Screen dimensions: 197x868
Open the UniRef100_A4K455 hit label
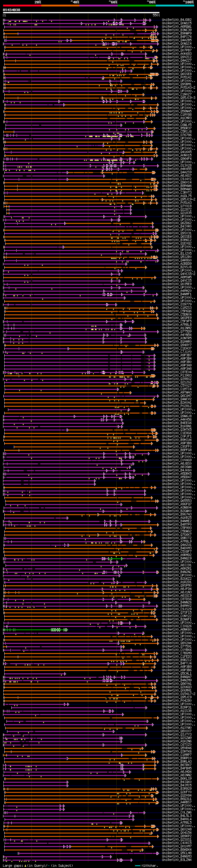click(177, 169)
